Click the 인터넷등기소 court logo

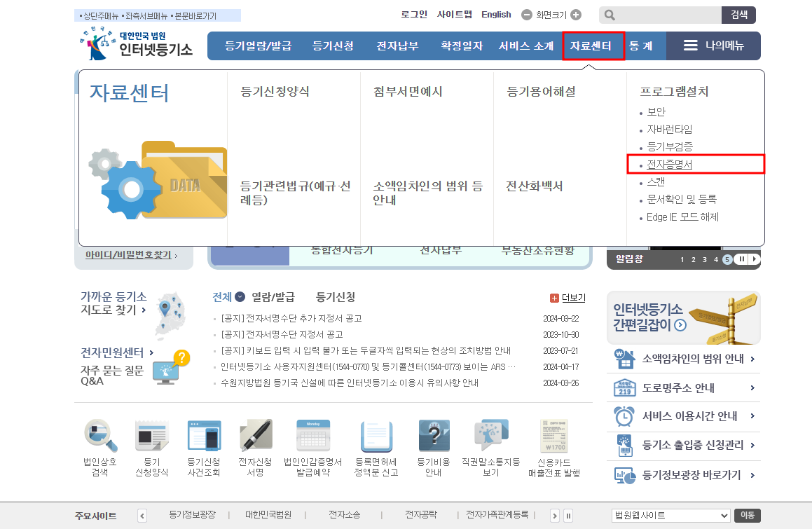tap(136, 43)
